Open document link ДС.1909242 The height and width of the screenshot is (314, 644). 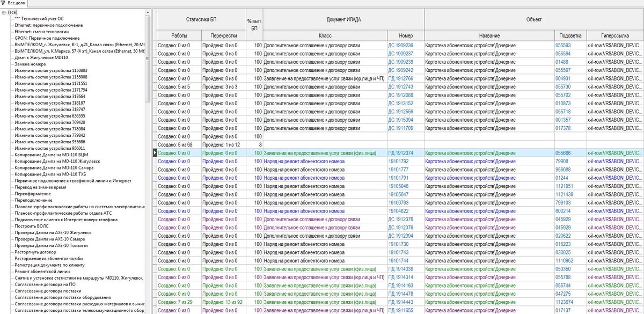click(401, 70)
